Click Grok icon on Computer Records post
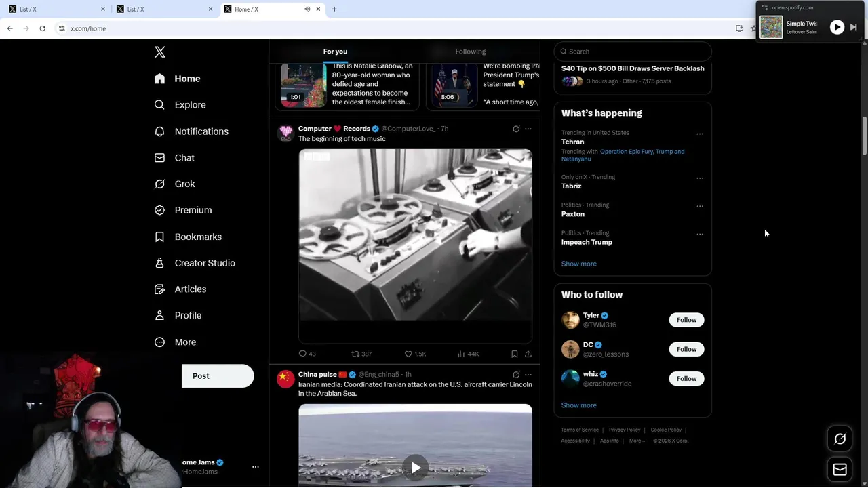Screen dimensions: 868x488 [x=516, y=129]
